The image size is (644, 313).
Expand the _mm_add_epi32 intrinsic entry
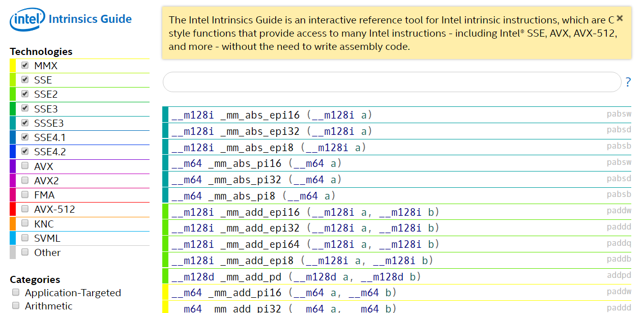(x=397, y=227)
